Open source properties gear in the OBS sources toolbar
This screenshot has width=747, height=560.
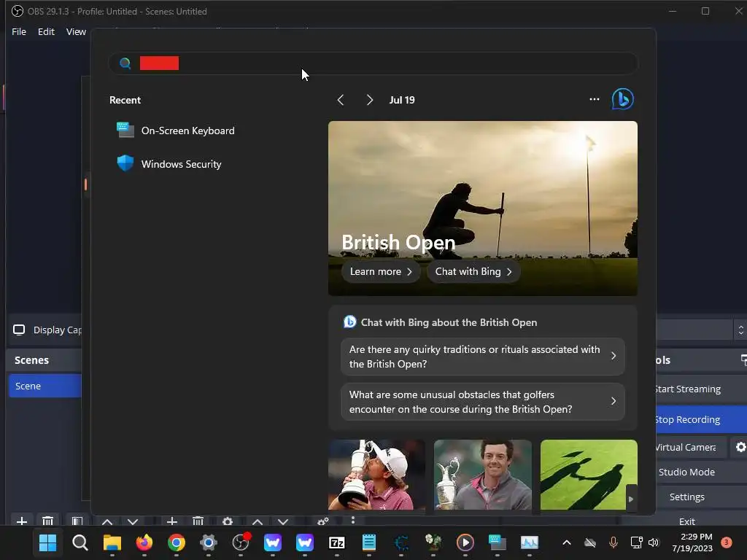(x=228, y=521)
